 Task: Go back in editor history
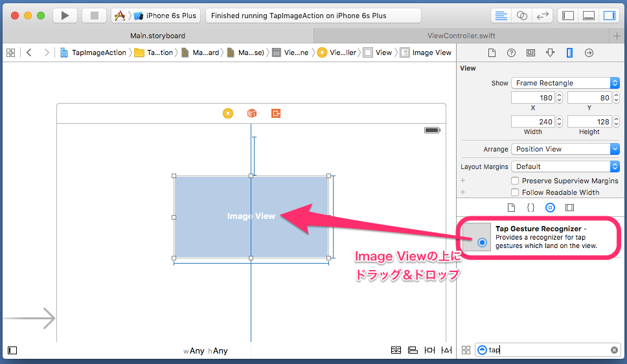click(x=28, y=52)
